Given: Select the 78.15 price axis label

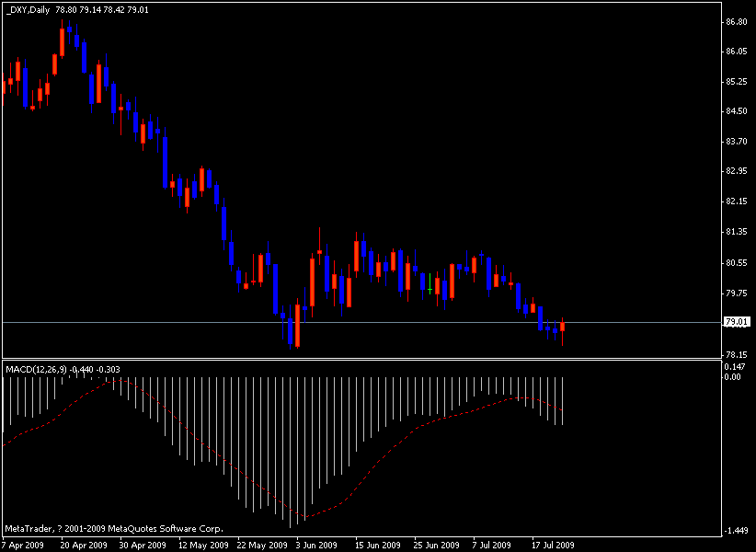Looking at the screenshot, I should [736, 354].
